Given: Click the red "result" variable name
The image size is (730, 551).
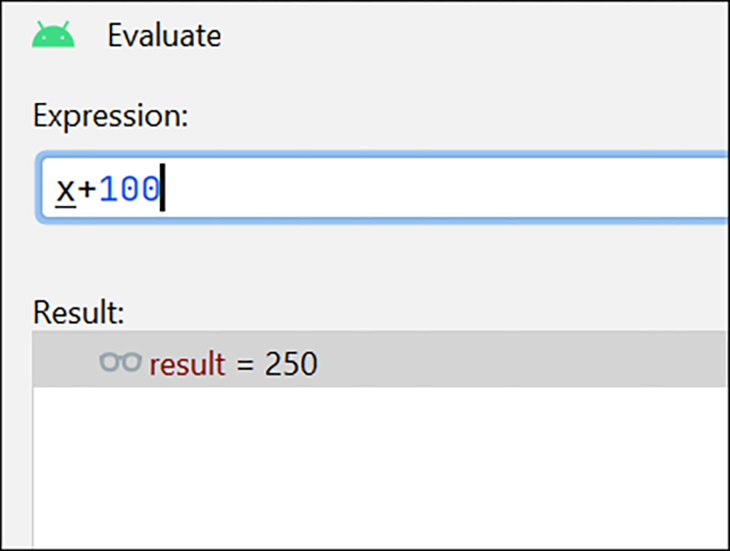Looking at the screenshot, I should (187, 364).
